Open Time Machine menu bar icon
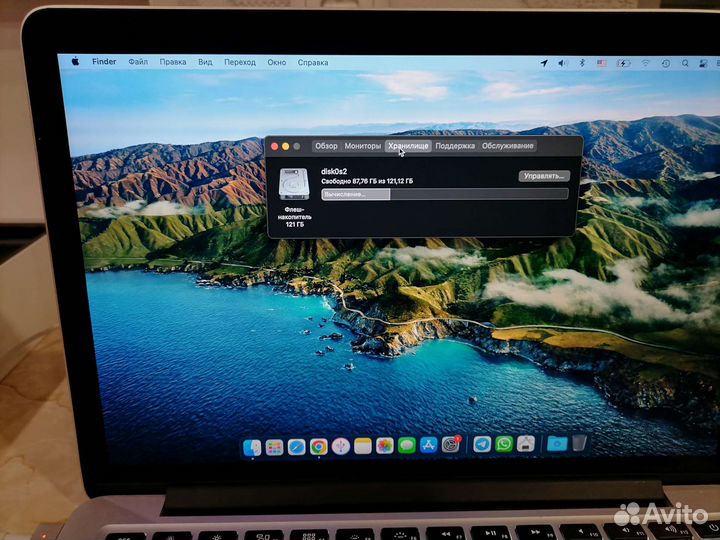Viewport: 720px width, 540px height. pyautogui.click(x=665, y=64)
